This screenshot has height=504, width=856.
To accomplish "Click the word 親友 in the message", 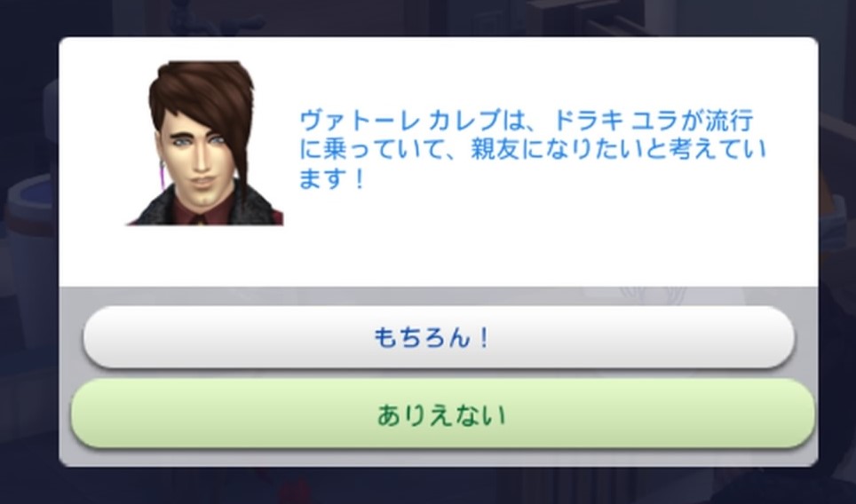I will pos(495,149).
